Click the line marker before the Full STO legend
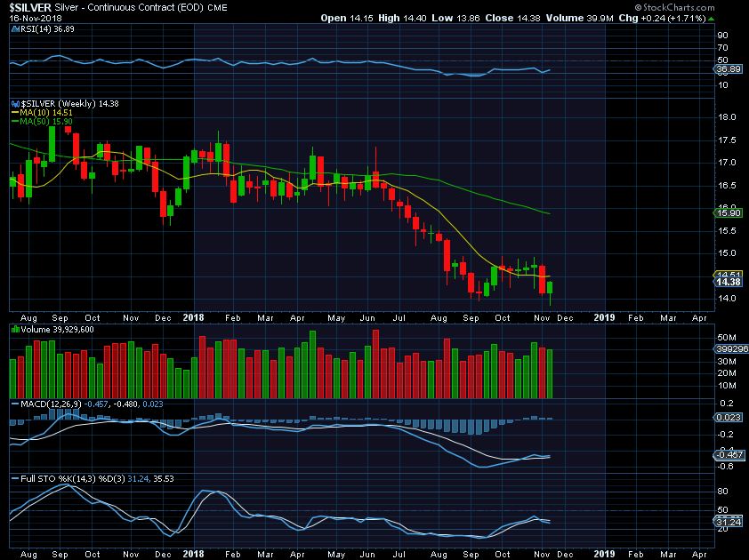 point(15,478)
